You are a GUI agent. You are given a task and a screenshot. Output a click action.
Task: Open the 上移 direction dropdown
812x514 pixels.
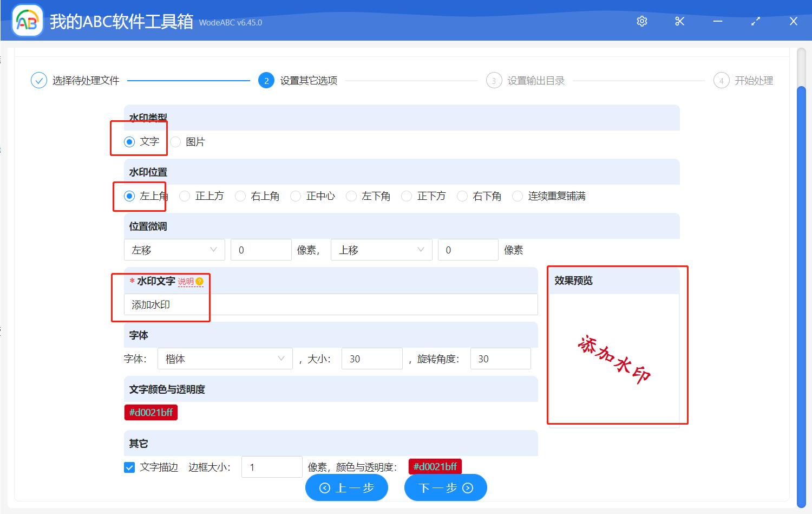(x=381, y=250)
